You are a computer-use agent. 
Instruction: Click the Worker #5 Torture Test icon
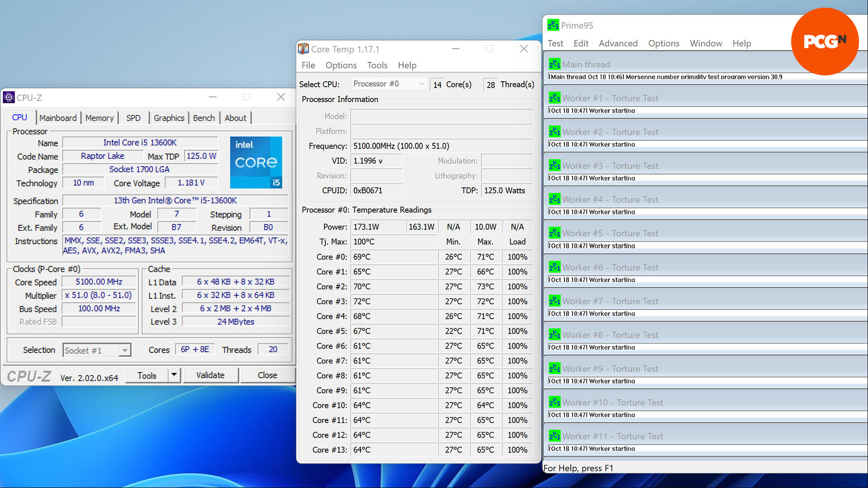pos(554,233)
